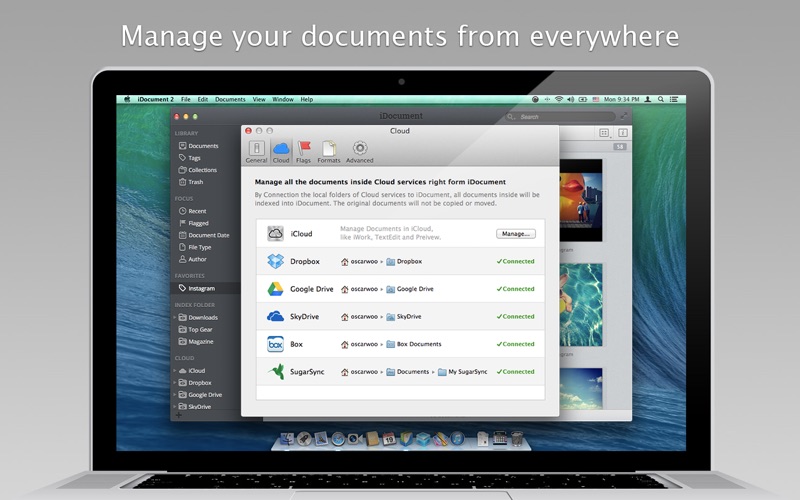Image resolution: width=800 pixels, height=500 pixels.
Task: Toggle the Google Drive Connected status
Action: [x=516, y=289]
